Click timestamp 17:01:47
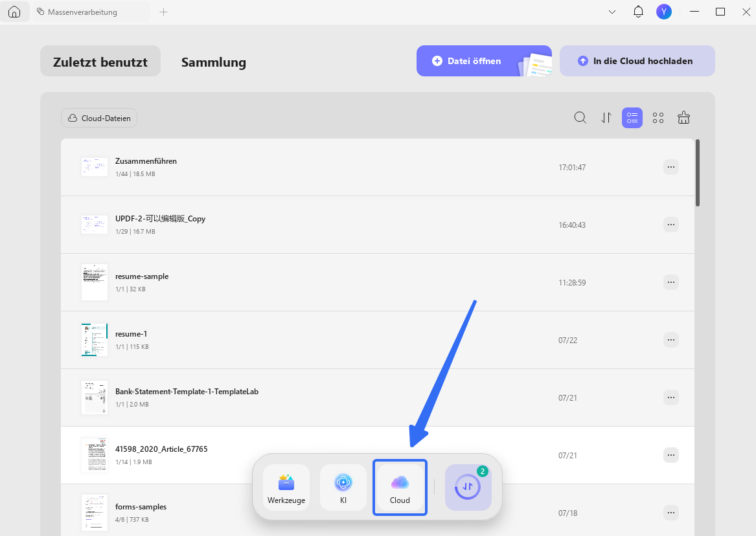 coord(572,168)
